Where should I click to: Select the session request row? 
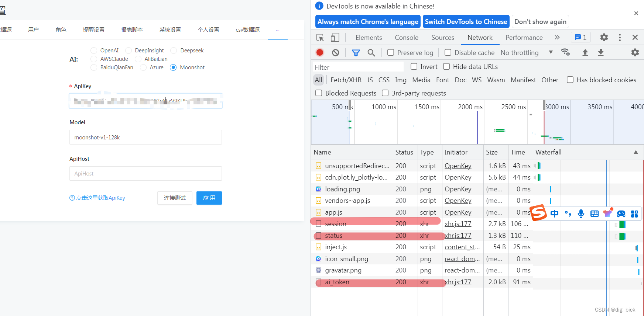[x=422, y=224]
